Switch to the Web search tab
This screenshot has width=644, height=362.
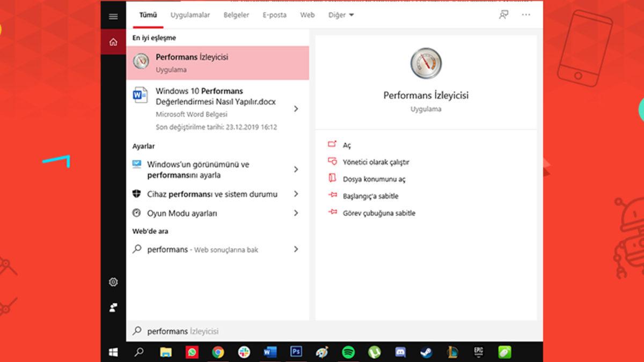(x=307, y=15)
